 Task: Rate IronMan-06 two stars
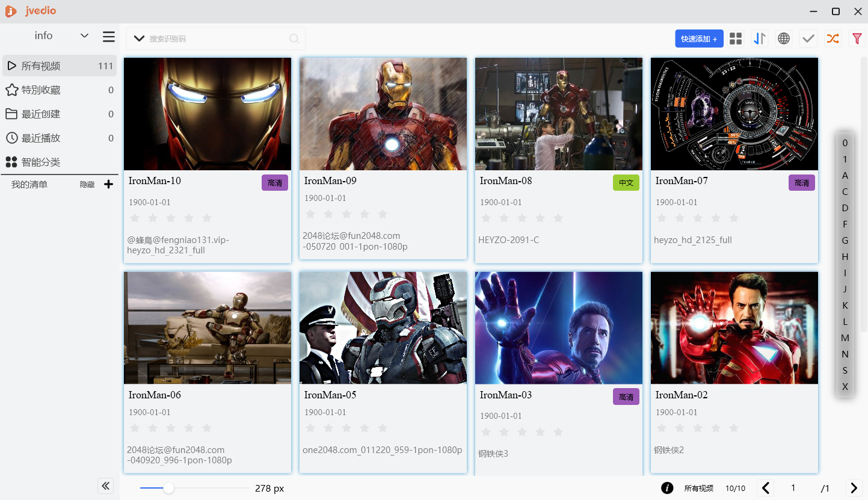click(x=153, y=428)
